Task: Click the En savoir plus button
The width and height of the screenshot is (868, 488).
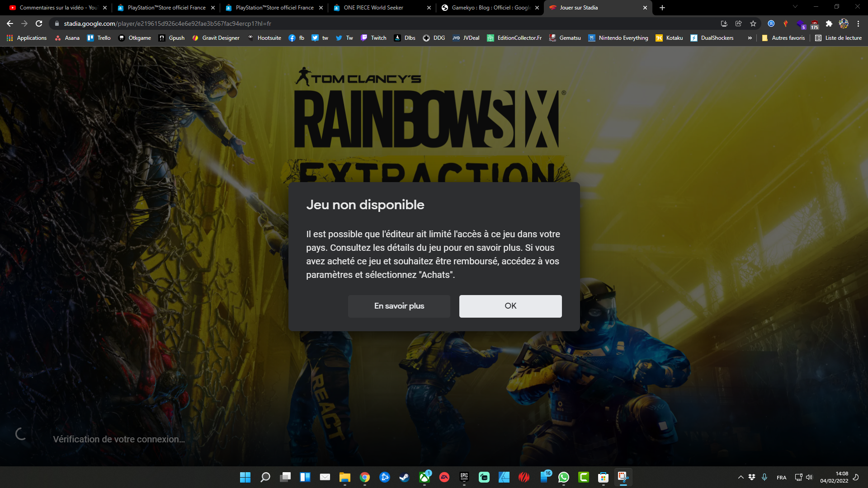Action: (399, 306)
